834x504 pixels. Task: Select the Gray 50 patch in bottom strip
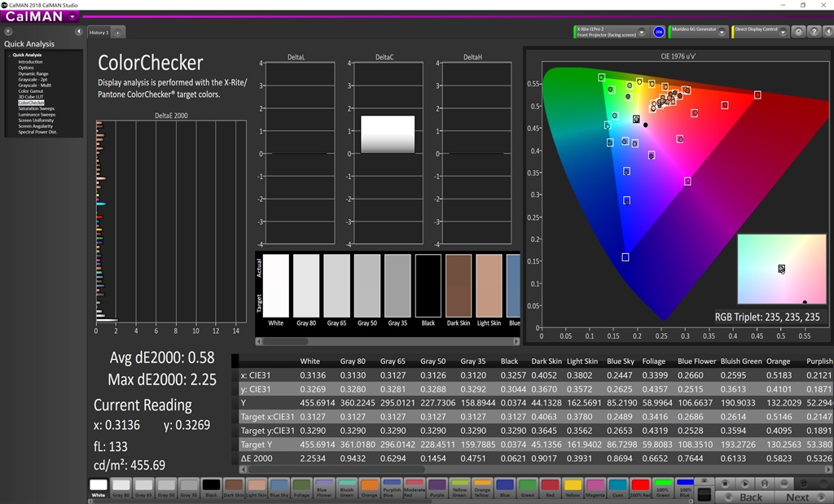[166, 488]
